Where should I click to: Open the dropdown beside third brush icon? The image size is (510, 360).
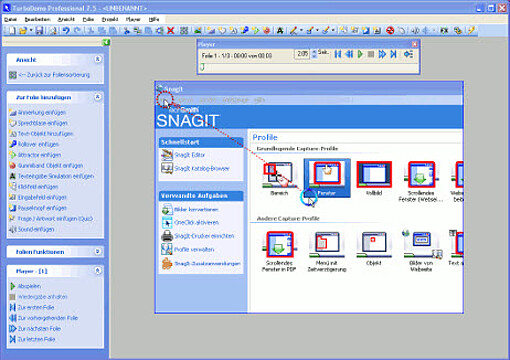(x=333, y=31)
